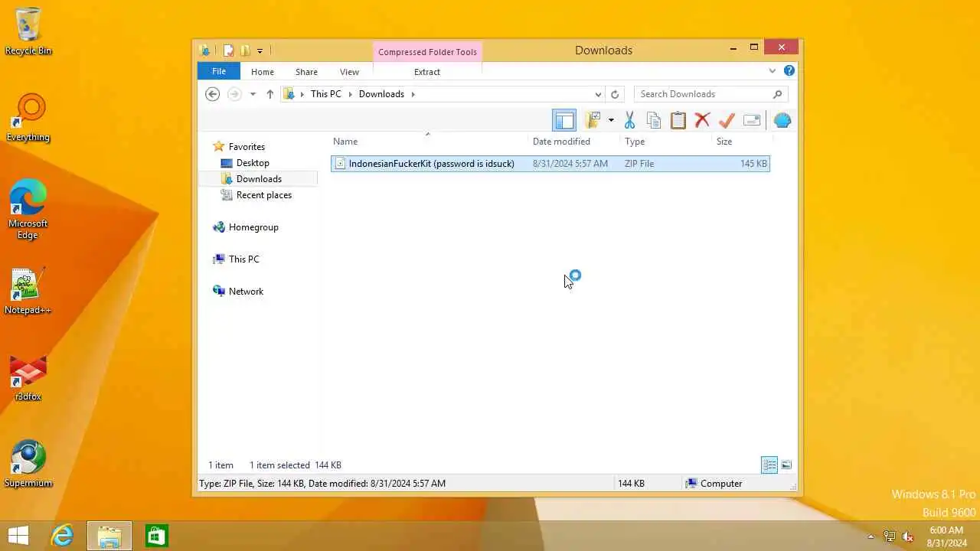Open Internet Explorer from the taskbar
The width and height of the screenshot is (980, 551).
coord(62,536)
